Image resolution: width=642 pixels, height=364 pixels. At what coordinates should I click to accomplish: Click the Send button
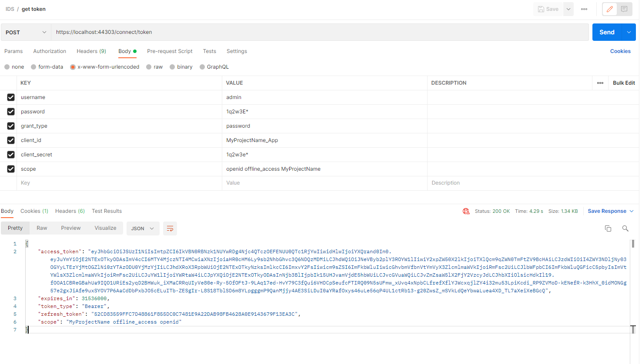pyautogui.click(x=606, y=32)
